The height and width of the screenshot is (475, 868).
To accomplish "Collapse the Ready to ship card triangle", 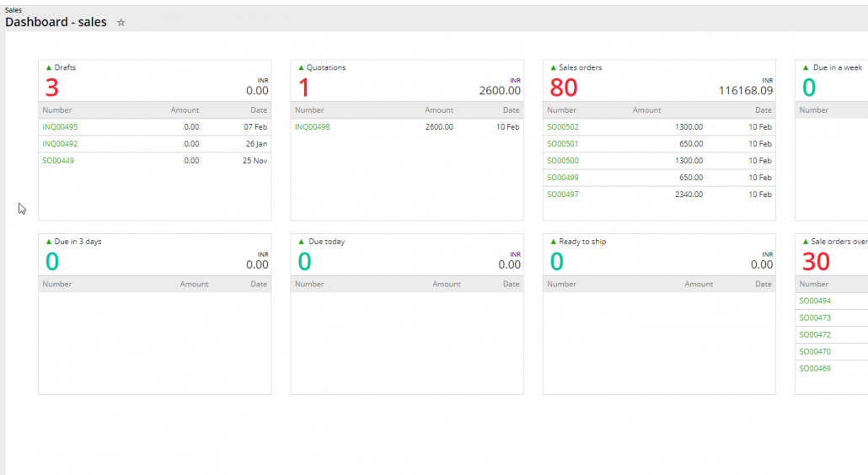I will coord(553,242).
